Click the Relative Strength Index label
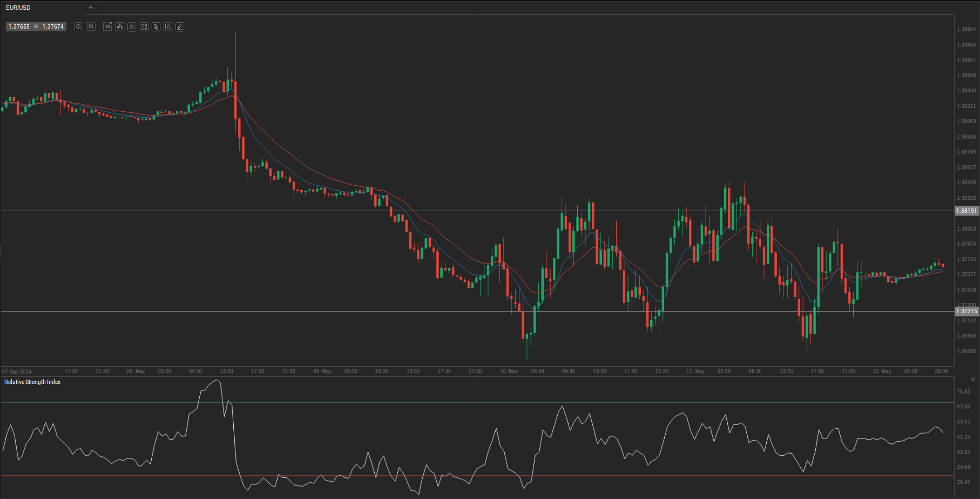Image resolution: width=980 pixels, height=499 pixels. click(32, 382)
